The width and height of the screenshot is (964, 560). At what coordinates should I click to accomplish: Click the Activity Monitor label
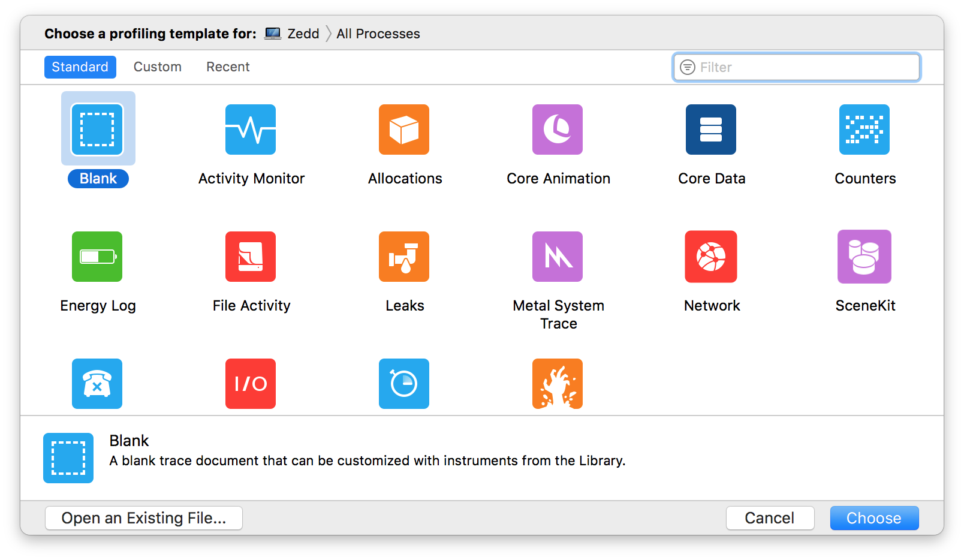[x=251, y=179]
